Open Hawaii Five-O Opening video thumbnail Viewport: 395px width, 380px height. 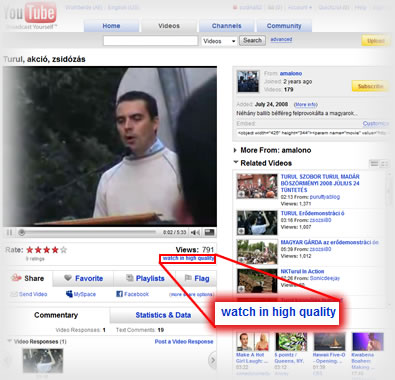[330, 342]
